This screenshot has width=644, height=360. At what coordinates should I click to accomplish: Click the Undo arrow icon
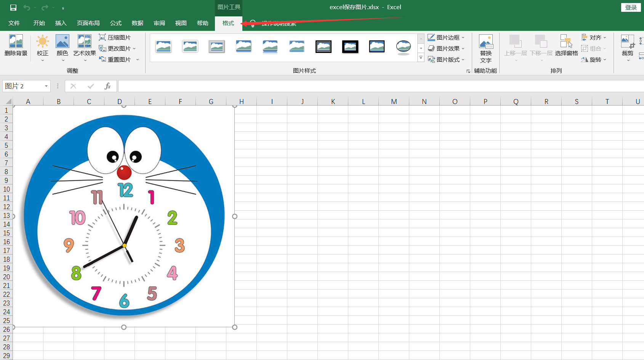click(x=27, y=8)
